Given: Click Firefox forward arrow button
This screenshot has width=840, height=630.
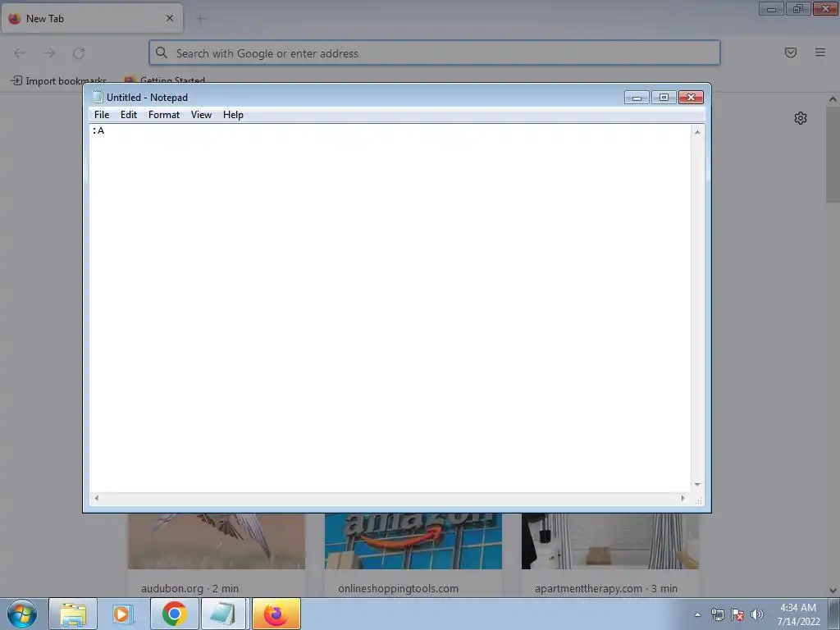Looking at the screenshot, I should [49, 53].
